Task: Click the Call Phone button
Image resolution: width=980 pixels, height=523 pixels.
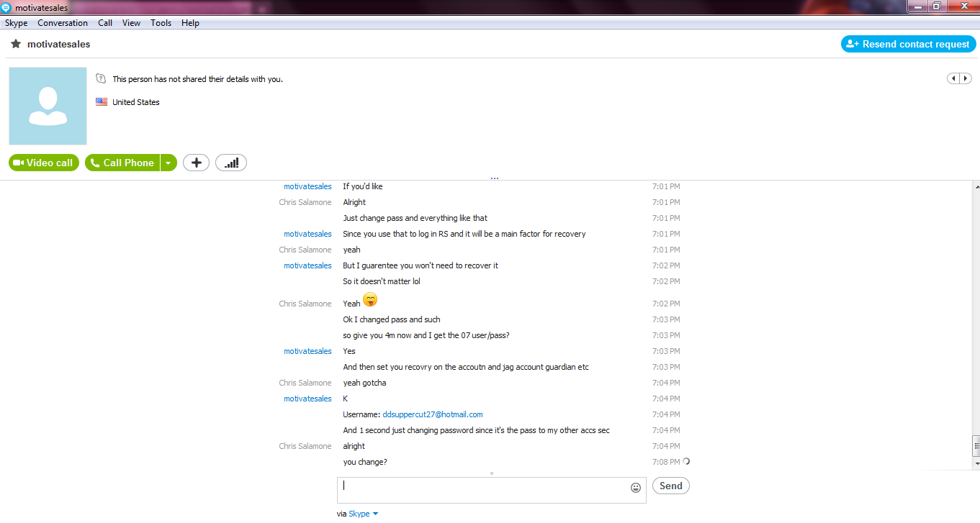Action: tap(122, 163)
